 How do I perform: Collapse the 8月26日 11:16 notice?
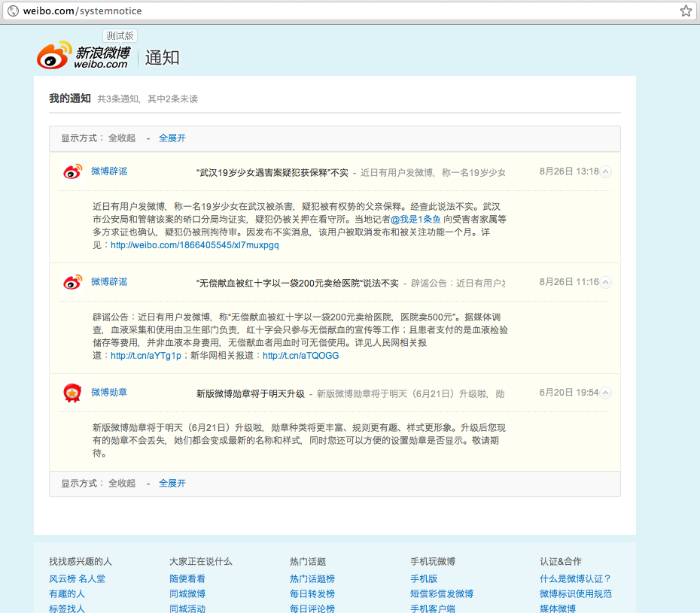click(x=605, y=282)
